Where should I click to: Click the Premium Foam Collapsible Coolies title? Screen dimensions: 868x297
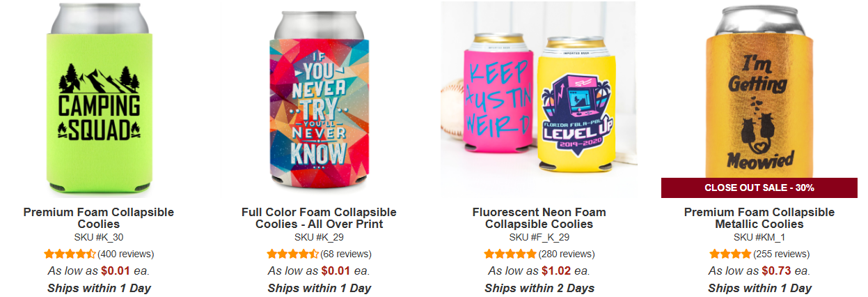coord(99,218)
